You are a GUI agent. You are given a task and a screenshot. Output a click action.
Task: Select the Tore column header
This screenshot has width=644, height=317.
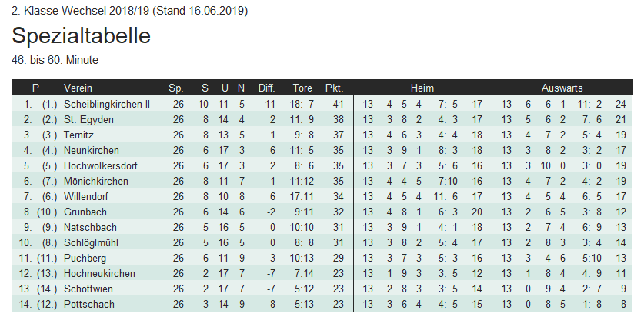coord(302,88)
